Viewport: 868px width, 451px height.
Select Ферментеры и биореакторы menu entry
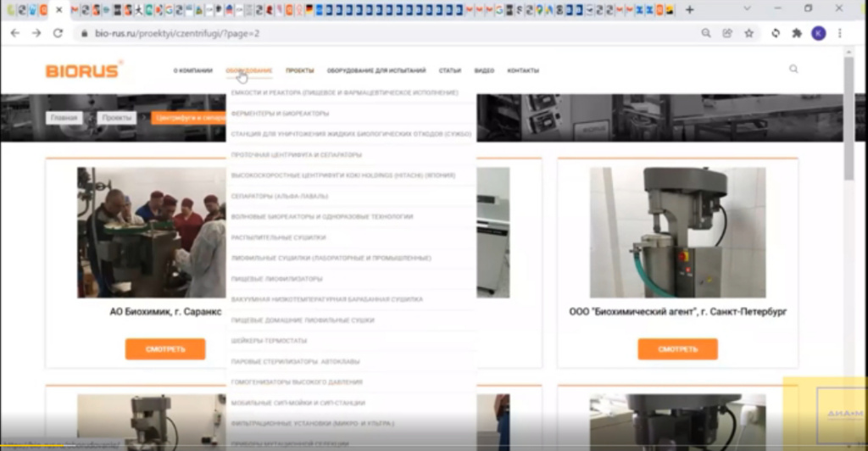click(281, 113)
